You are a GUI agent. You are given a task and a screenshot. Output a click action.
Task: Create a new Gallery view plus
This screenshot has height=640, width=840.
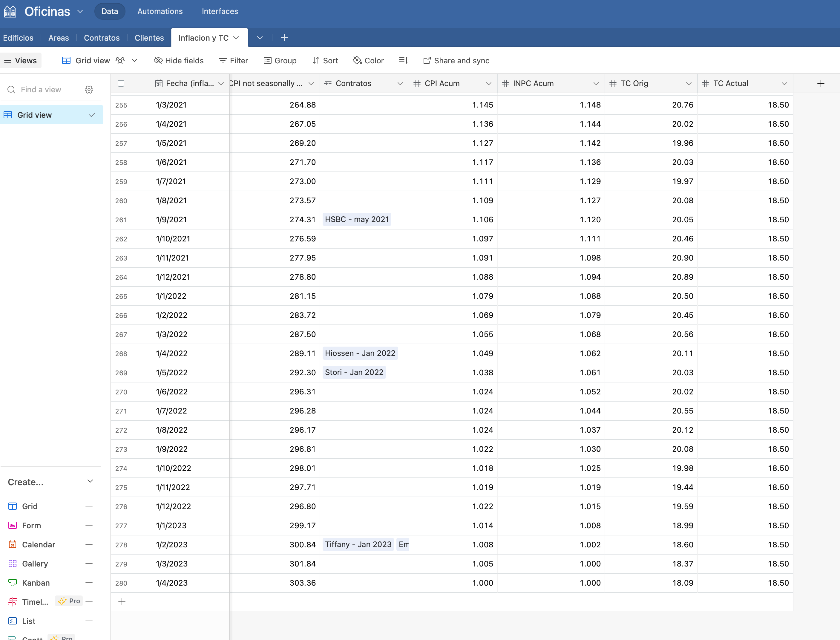click(89, 564)
